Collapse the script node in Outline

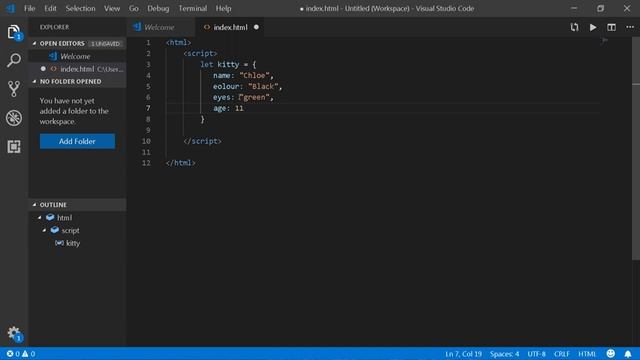(44, 230)
